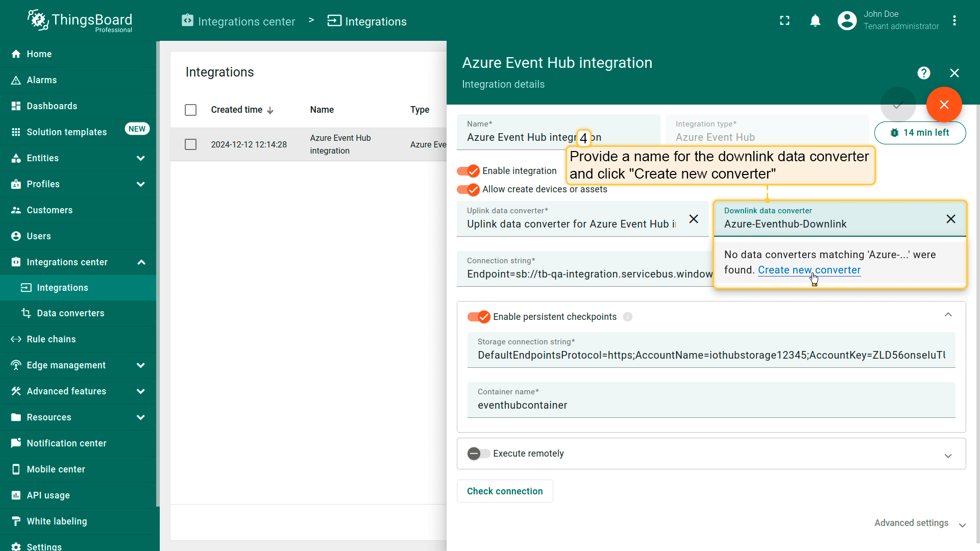This screenshot has width=980, height=551.
Task: Click the notifications bell icon
Action: (x=815, y=20)
